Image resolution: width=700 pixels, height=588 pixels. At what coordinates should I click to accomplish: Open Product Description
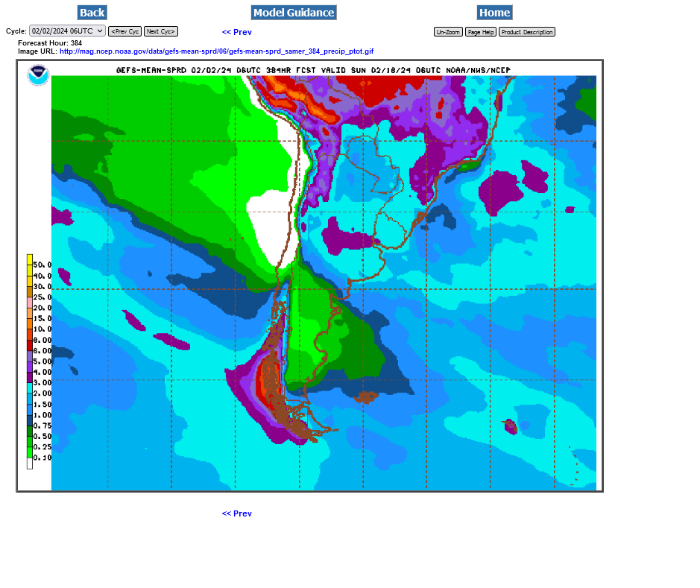tap(527, 32)
